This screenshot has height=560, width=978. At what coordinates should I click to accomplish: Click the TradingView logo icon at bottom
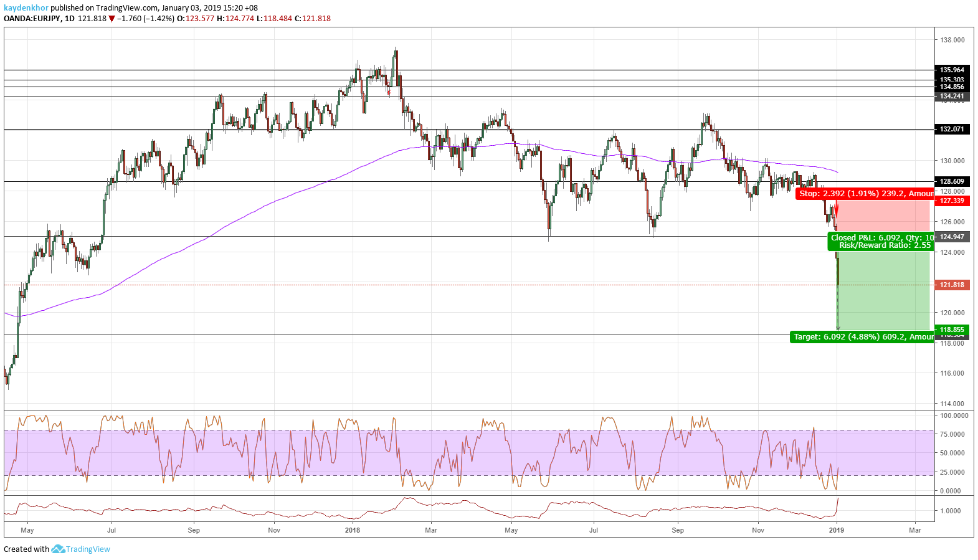coord(58,549)
